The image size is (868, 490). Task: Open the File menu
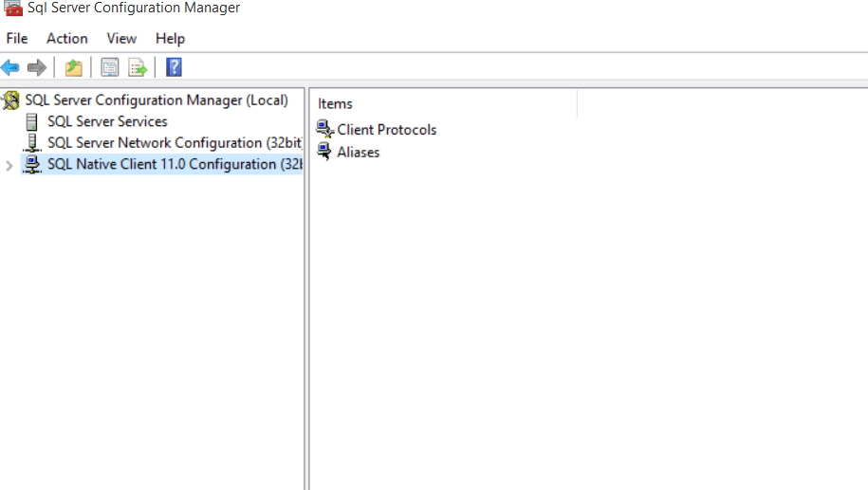[x=17, y=39]
